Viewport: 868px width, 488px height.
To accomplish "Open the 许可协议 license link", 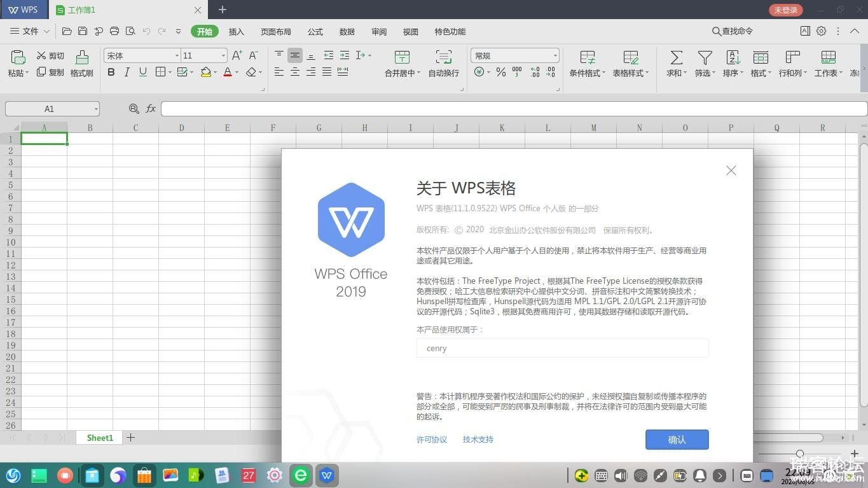I will point(432,440).
